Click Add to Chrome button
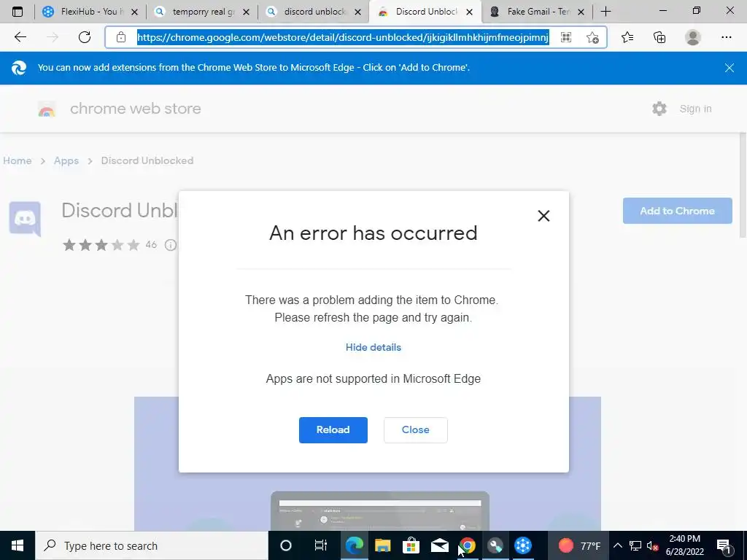This screenshot has width=747, height=560. point(677,211)
